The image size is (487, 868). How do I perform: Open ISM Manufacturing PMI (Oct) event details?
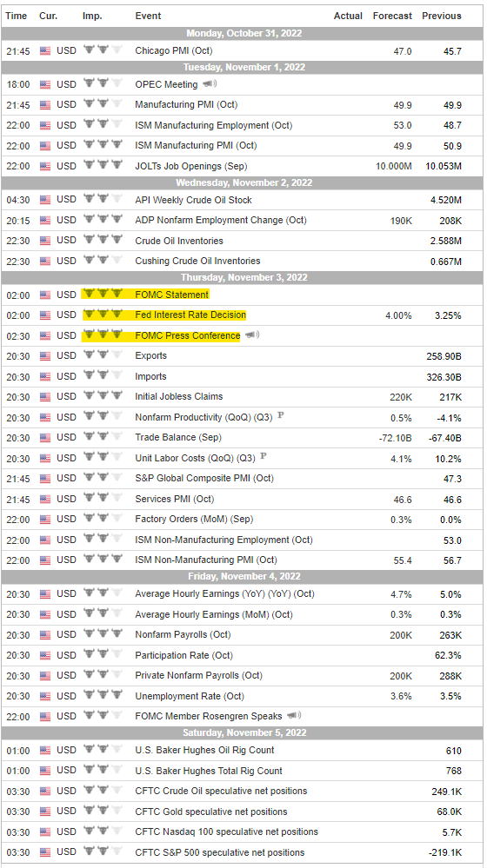(197, 146)
